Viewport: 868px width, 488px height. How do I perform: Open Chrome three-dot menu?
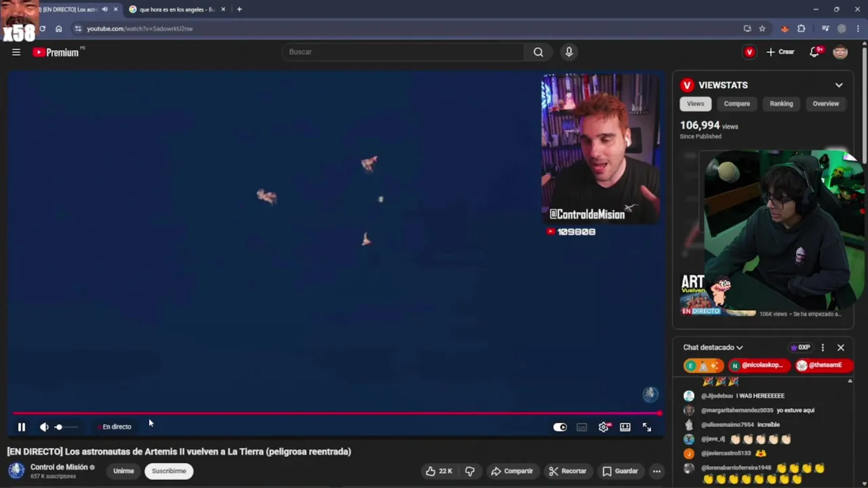click(856, 28)
